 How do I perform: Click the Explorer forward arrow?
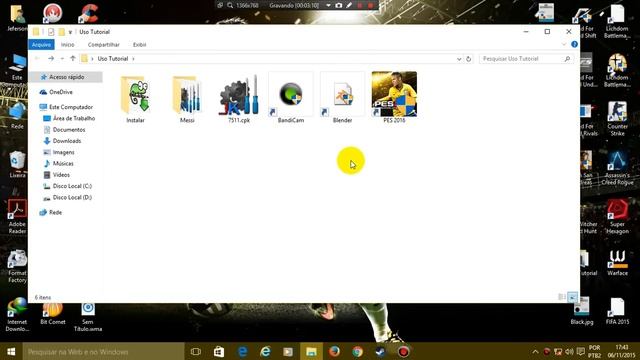(x=51, y=59)
